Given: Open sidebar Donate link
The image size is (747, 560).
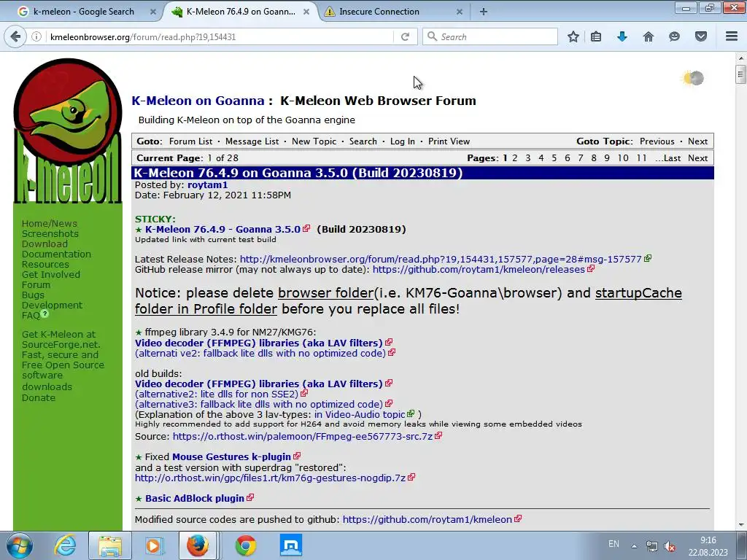Looking at the screenshot, I should [x=39, y=397].
